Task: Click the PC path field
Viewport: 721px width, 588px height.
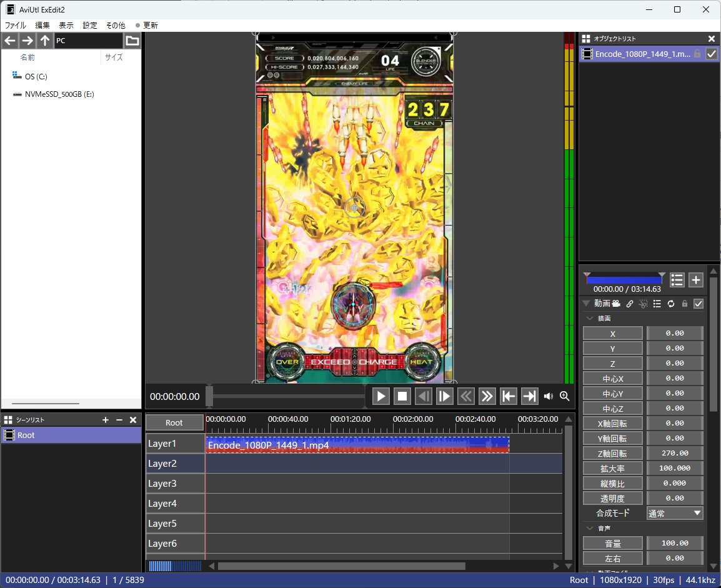Action: (88, 41)
